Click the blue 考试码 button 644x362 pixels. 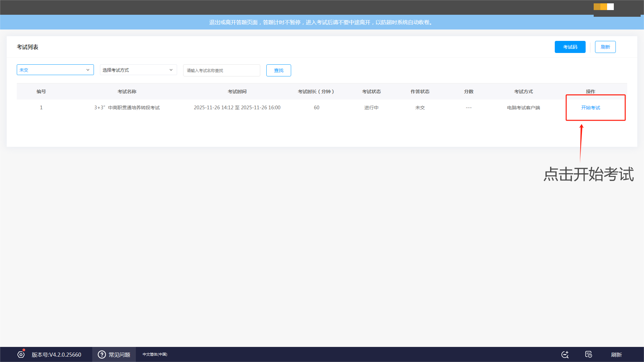click(x=570, y=47)
